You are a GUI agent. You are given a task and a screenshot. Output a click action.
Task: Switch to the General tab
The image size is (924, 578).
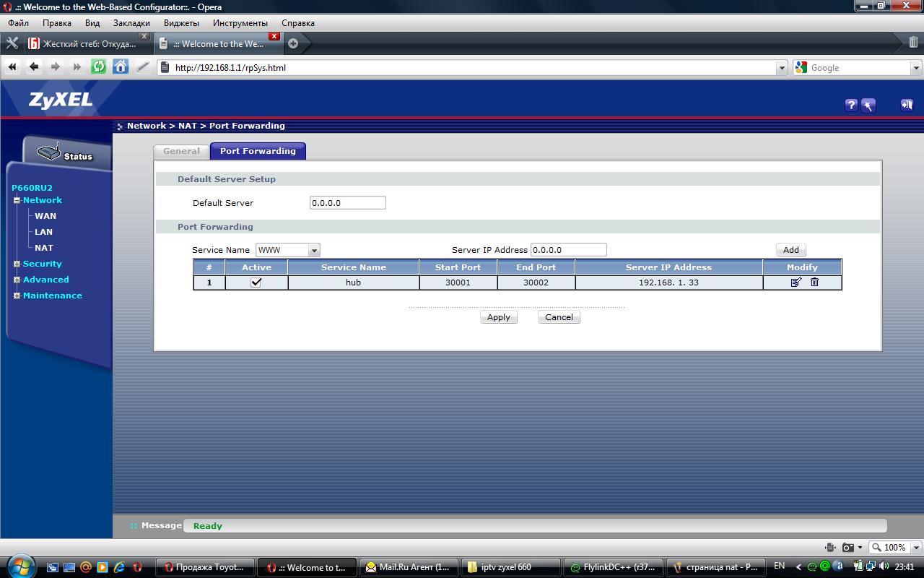click(x=181, y=151)
